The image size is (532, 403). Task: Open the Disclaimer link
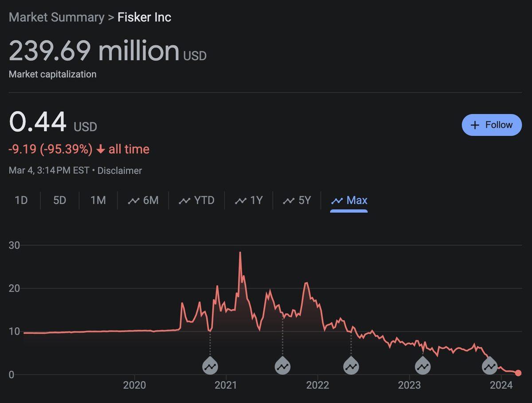pyautogui.click(x=120, y=170)
